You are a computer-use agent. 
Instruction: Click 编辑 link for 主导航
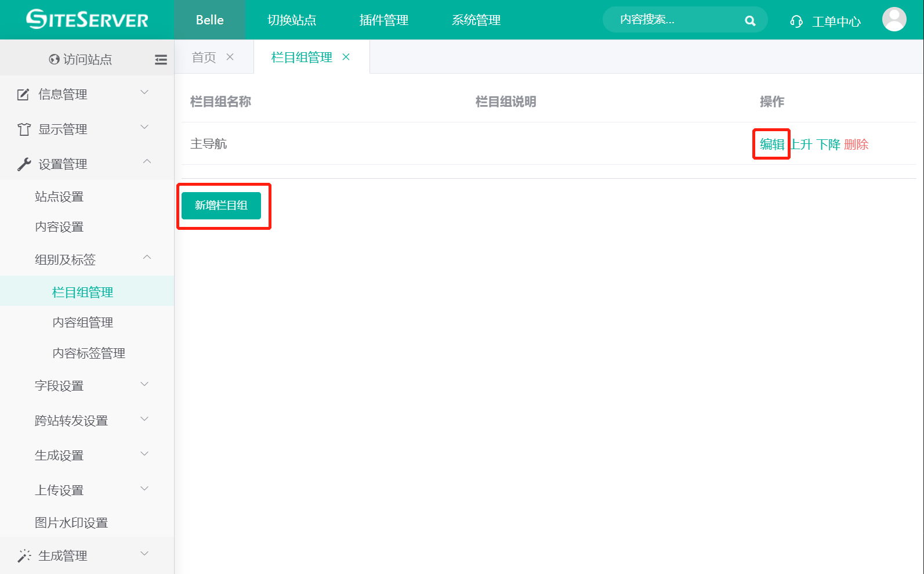[x=772, y=145]
